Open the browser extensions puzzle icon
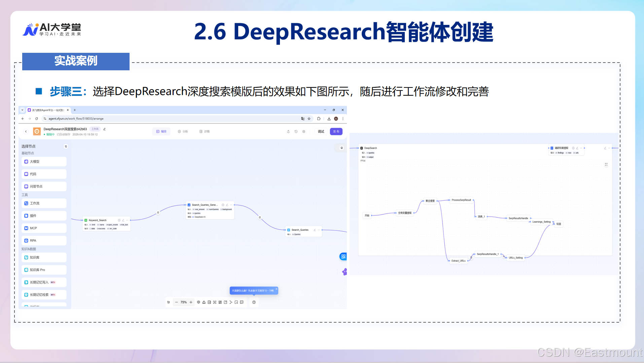Viewport: 644px width, 363px height. pos(319,119)
